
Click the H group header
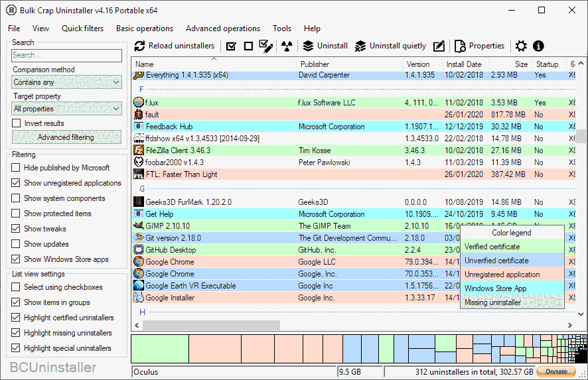(x=142, y=312)
